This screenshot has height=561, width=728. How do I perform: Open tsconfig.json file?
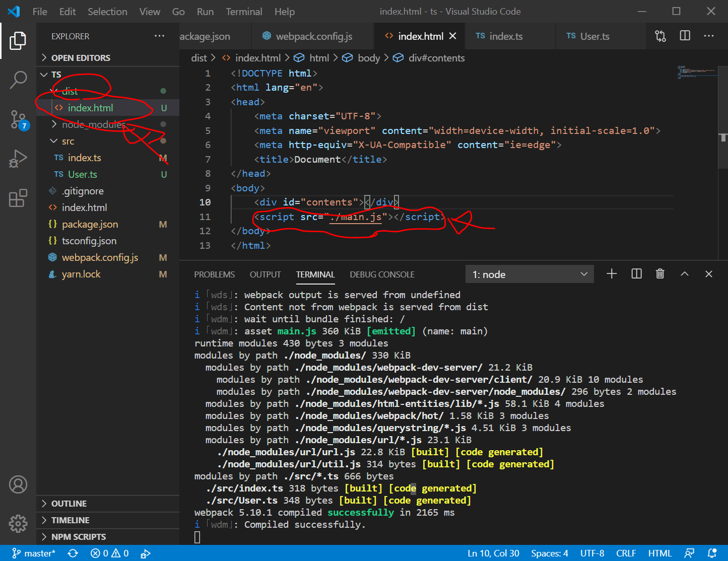coord(108,241)
